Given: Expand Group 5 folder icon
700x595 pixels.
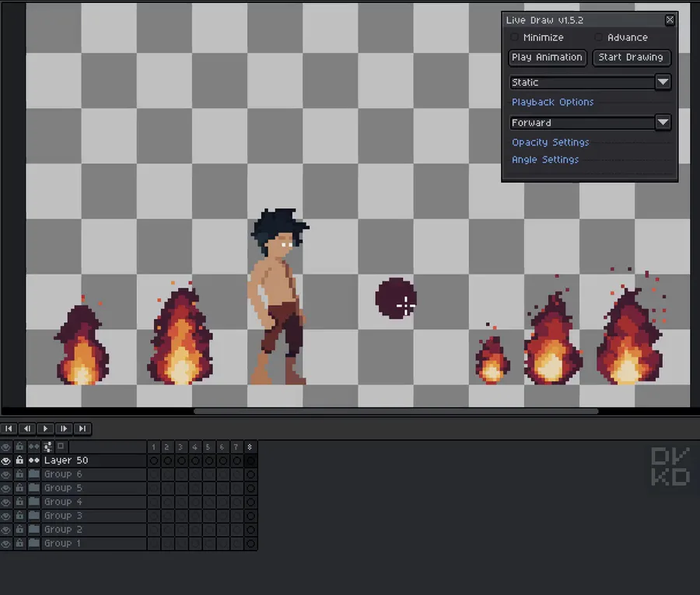Looking at the screenshot, I should tap(34, 488).
